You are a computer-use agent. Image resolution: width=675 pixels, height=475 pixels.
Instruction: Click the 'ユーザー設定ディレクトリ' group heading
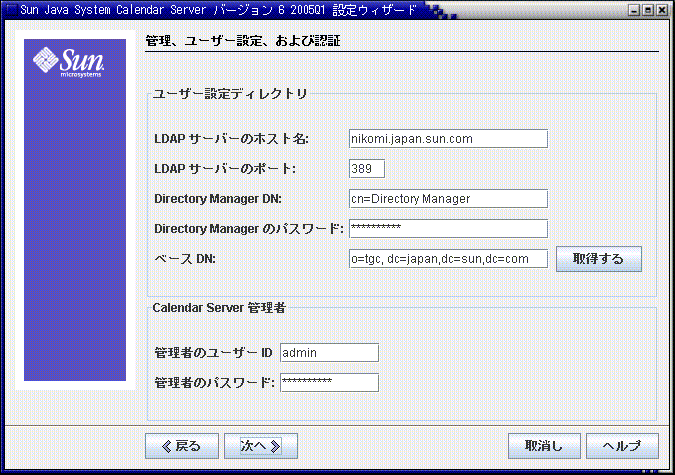(x=230, y=93)
